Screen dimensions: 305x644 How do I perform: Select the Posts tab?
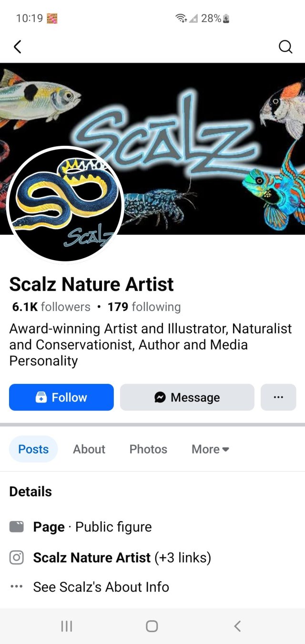tap(33, 449)
